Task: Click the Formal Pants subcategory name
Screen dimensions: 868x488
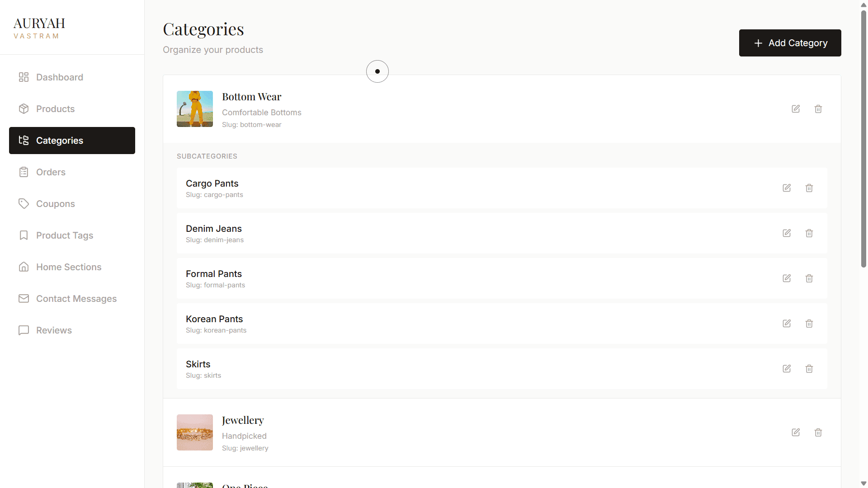Action: point(214,274)
